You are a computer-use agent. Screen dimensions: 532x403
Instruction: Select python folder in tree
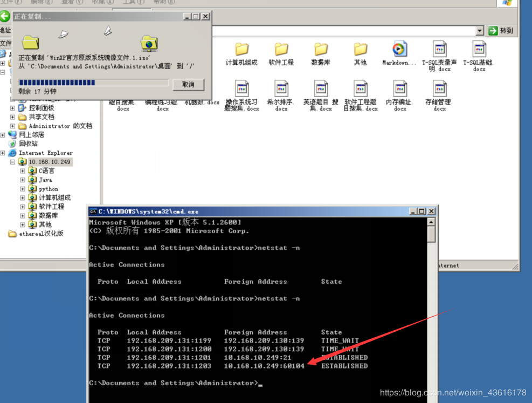coord(48,189)
